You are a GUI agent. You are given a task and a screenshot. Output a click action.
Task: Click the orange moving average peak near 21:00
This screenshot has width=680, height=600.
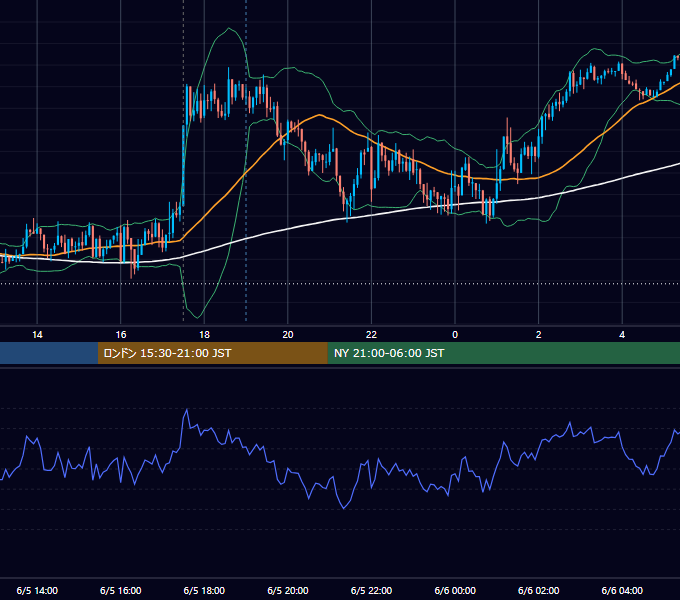pos(320,115)
